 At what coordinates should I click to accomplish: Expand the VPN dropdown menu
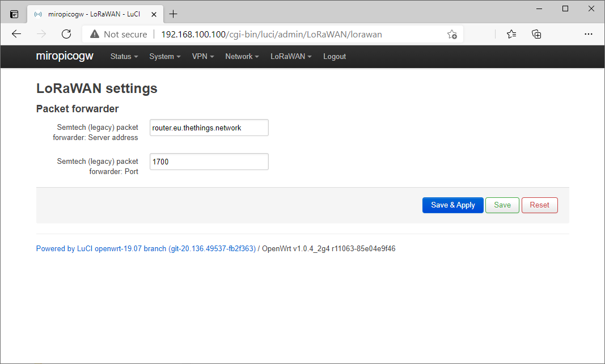(x=203, y=57)
